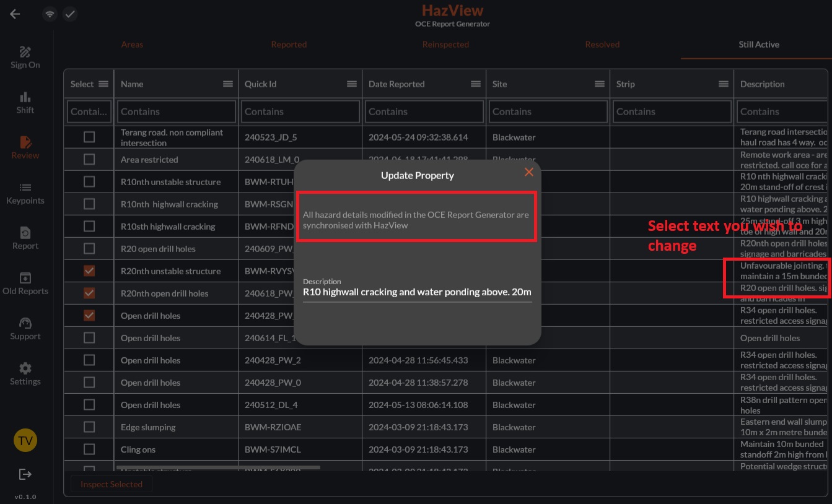Image resolution: width=832 pixels, height=504 pixels.
Task: Tick checkbox for R10sth highwall cracking
Action: (89, 227)
